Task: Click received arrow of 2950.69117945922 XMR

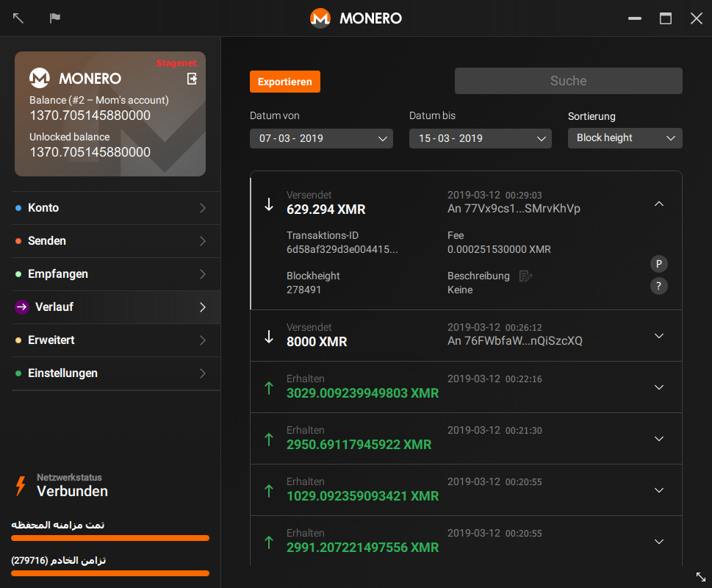Action: click(x=269, y=439)
